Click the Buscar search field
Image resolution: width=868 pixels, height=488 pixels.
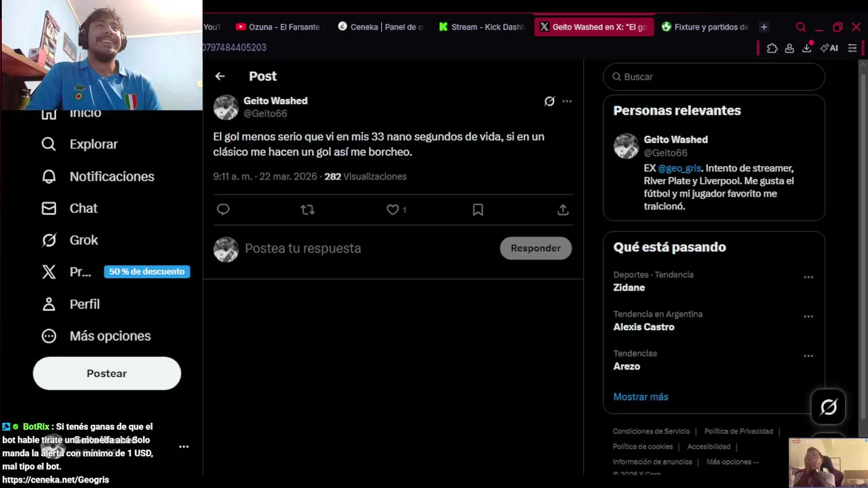(x=713, y=77)
